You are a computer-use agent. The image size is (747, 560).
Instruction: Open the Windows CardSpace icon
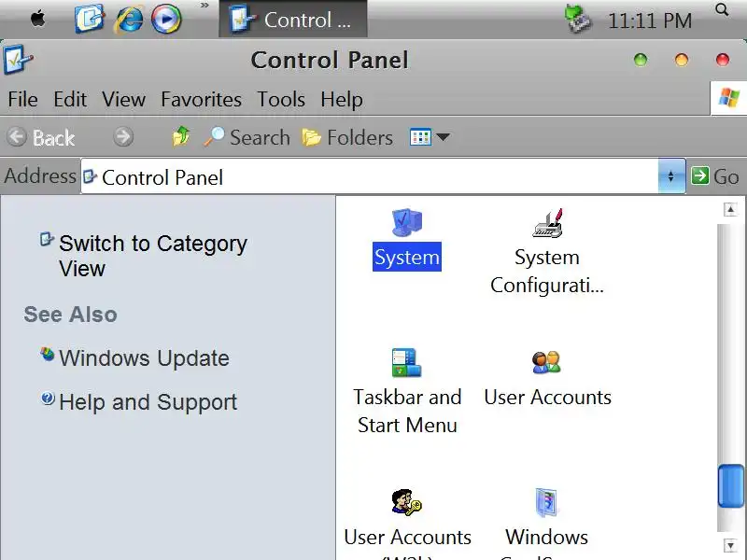point(546,502)
